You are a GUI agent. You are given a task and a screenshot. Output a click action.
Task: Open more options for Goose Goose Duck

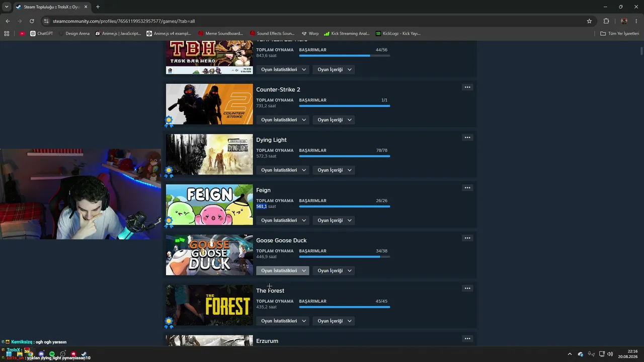[467, 238]
